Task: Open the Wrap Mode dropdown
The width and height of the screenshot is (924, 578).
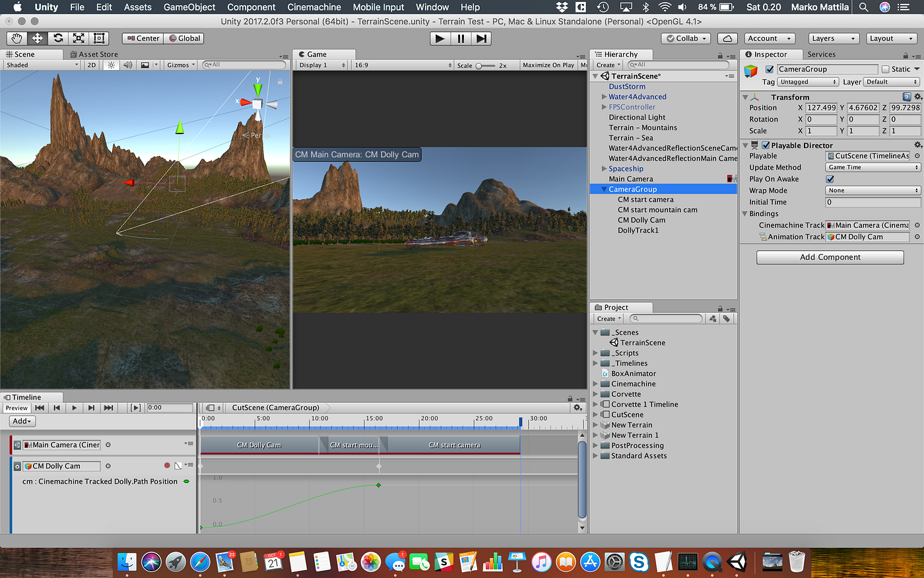Action: tap(873, 190)
